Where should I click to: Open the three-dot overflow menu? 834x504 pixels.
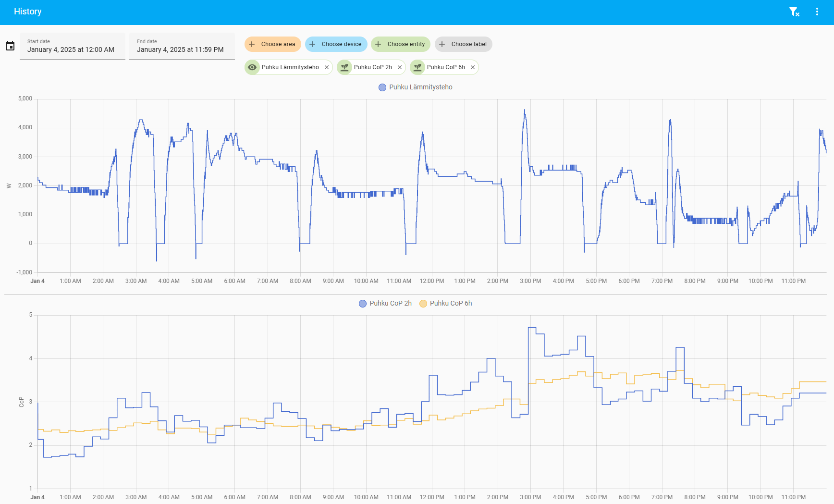click(x=817, y=12)
